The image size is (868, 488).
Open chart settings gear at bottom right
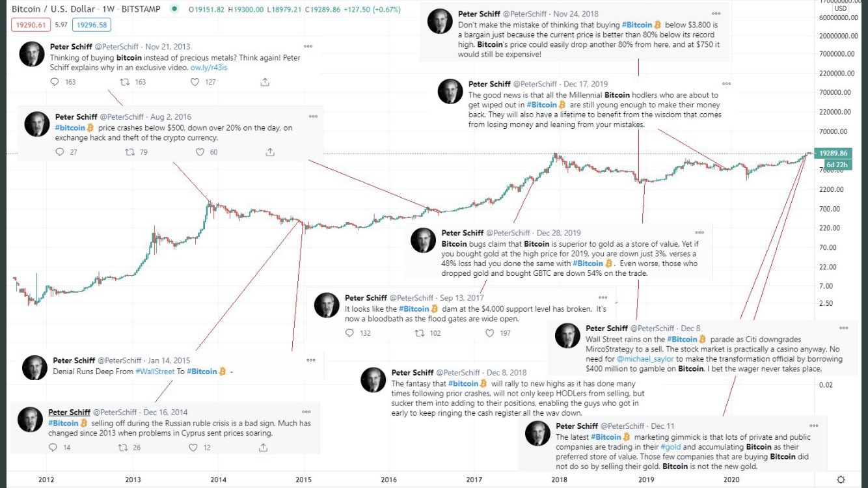pos(841,480)
